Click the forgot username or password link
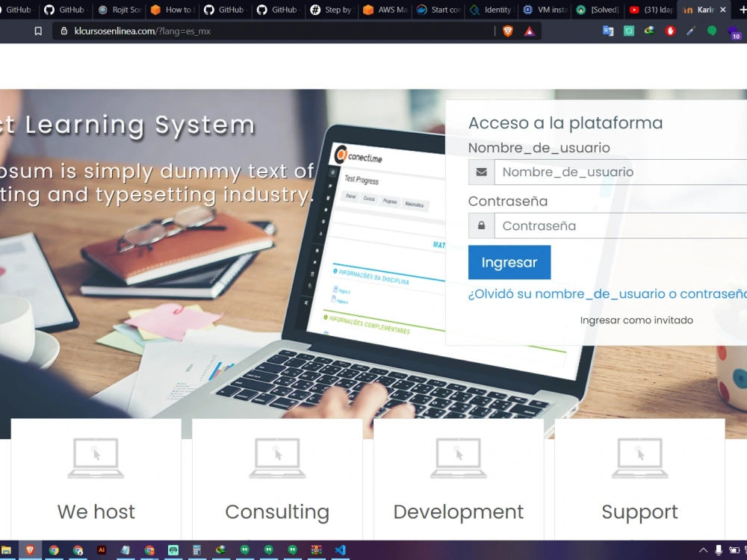The width and height of the screenshot is (747, 560). click(x=607, y=293)
